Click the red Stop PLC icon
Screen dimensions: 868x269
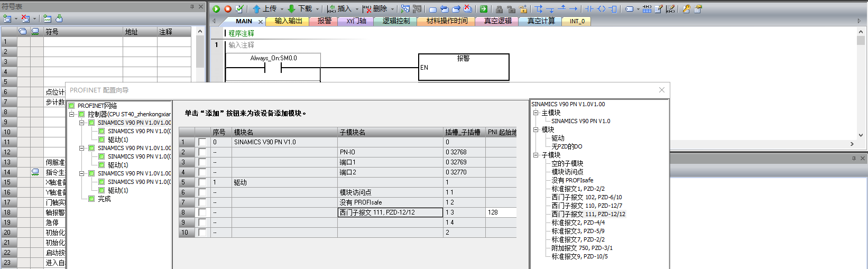click(228, 9)
